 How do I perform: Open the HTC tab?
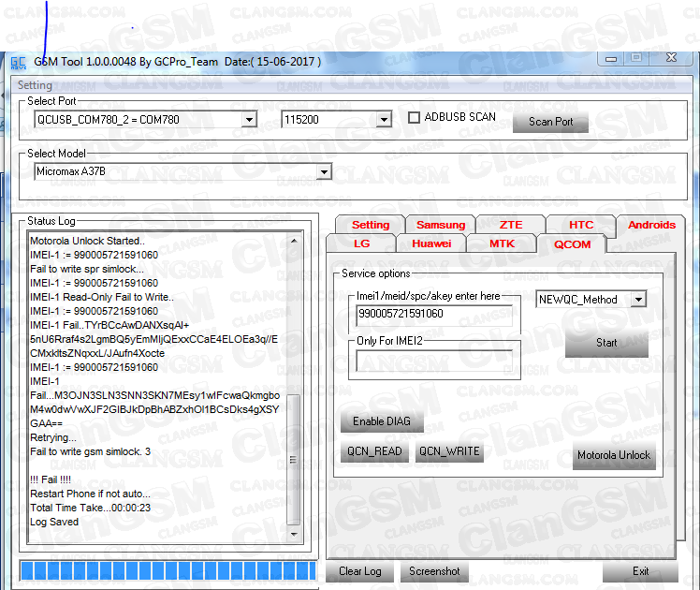coord(581,225)
